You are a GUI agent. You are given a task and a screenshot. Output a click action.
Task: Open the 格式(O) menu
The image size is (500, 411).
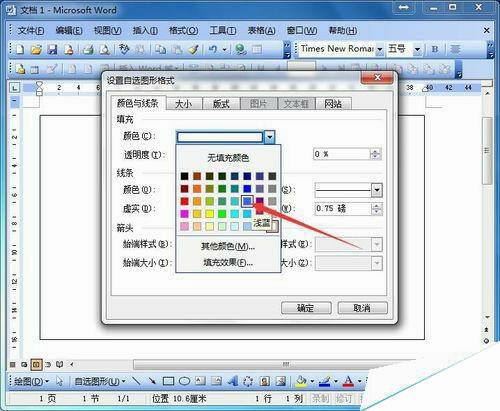pyautogui.click(x=183, y=31)
